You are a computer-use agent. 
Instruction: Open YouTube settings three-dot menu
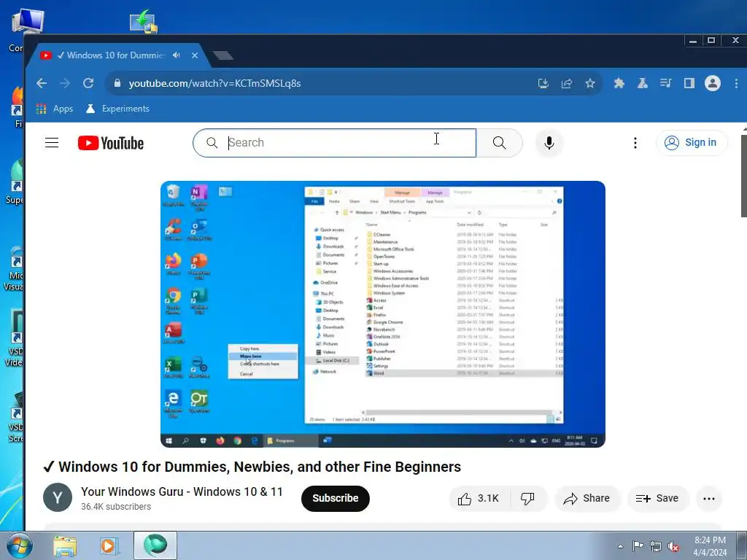click(635, 143)
